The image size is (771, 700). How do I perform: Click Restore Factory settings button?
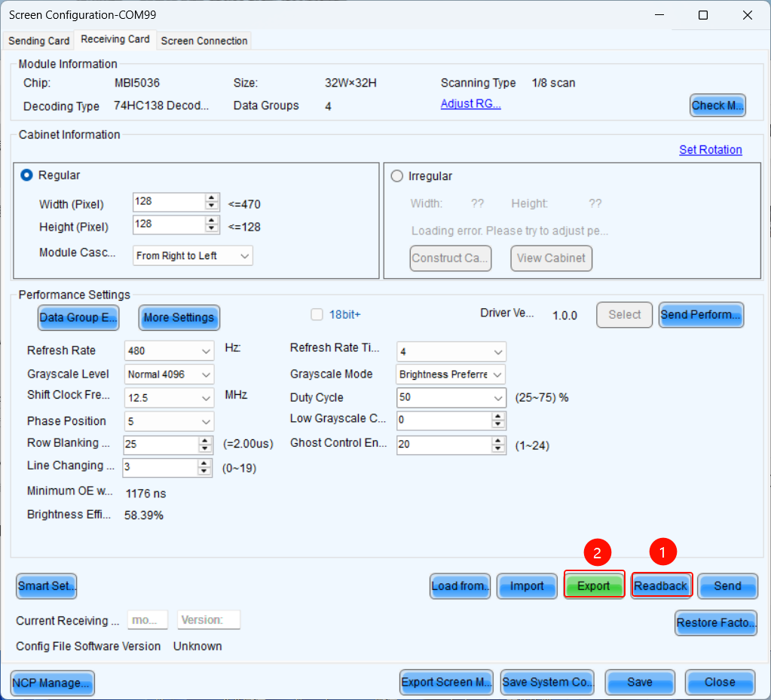pyautogui.click(x=715, y=622)
